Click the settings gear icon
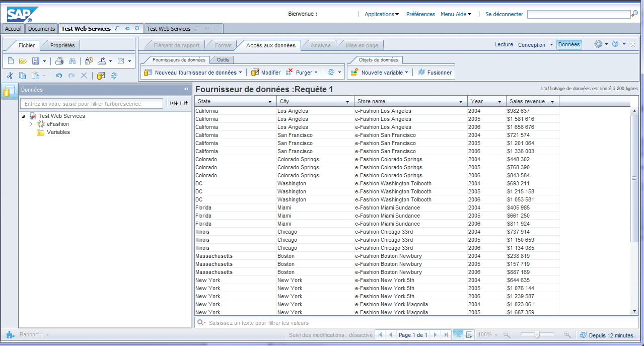This screenshot has height=346, width=644. point(598,44)
